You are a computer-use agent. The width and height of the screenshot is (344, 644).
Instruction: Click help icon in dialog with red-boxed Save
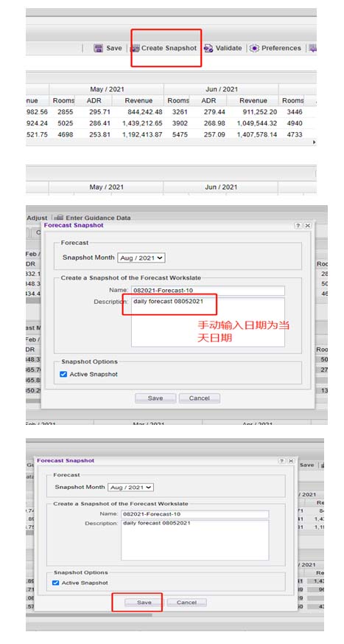[281, 461]
